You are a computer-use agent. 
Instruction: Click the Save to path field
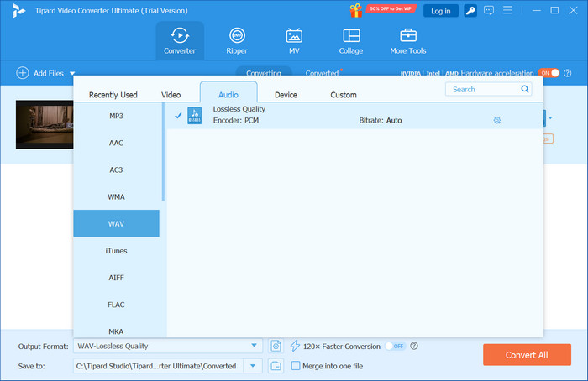tap(158, 366)
